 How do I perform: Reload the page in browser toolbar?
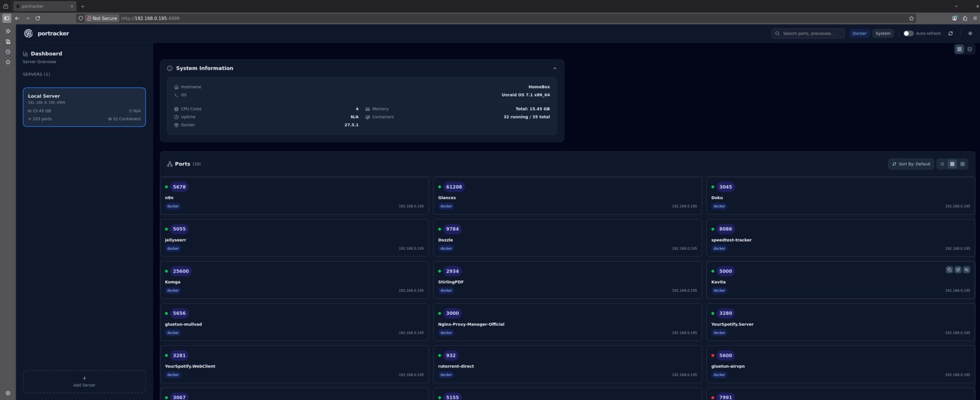tap(38, 18)
